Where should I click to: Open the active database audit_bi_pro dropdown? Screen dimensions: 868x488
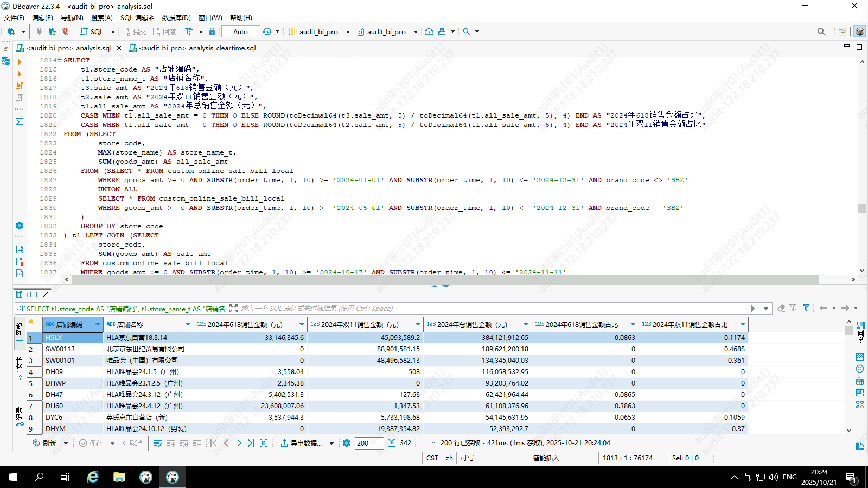386,31
